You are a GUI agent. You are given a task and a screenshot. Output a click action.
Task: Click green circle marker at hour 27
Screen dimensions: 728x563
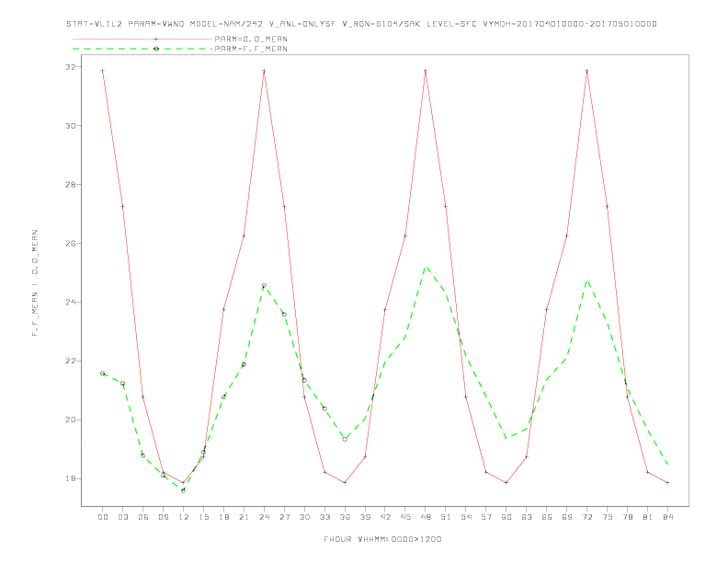284,315
